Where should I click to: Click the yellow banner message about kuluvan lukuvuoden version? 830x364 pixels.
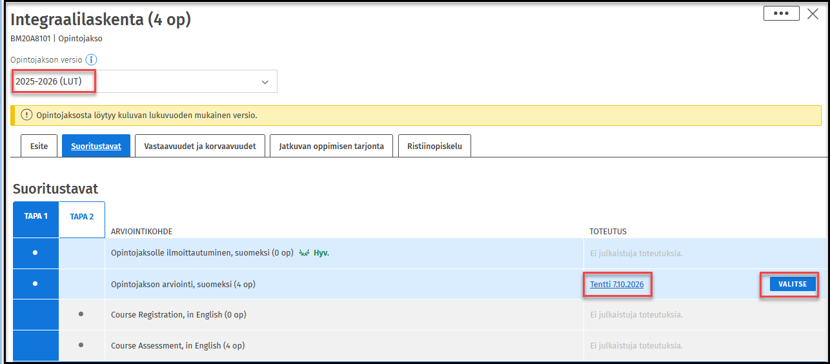tap(147, 115)
